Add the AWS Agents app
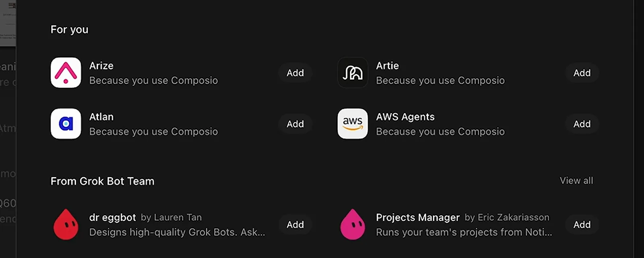Screen dimensions: 644x258 click(x=582, y=124)
